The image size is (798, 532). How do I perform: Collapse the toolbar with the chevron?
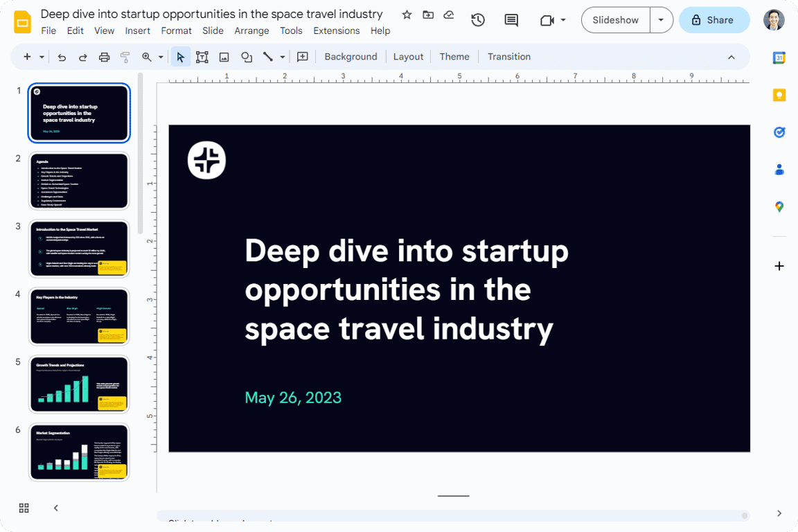coord(731,56)
